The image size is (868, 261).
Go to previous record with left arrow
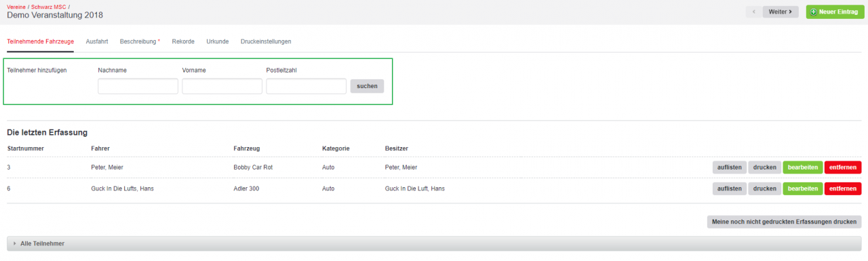753,12
